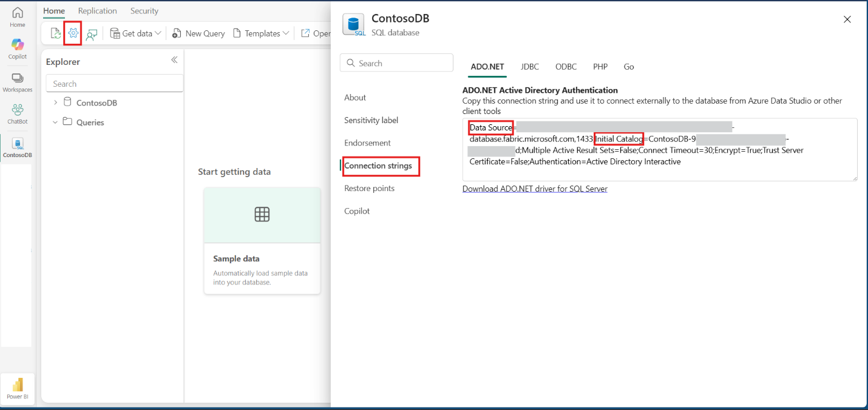Click the Sample data card
Image resolution: width=868 pixels, height=410 pixels.
[x=262, y=241]
